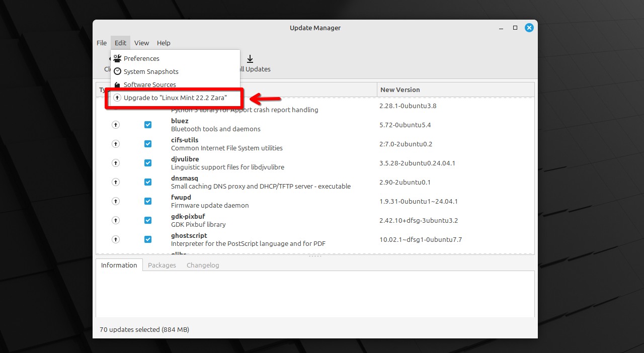The width and height of the screenshot is (644, 353).
Task: Click version 5.72-0ubuntu5.4
Action: click(x=405, y=125)
